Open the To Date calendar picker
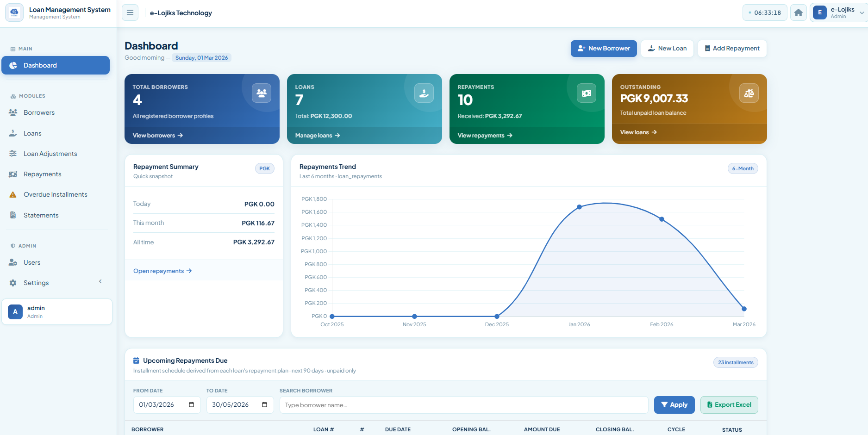This screenshot has width=868, height=435. [264, 405]
